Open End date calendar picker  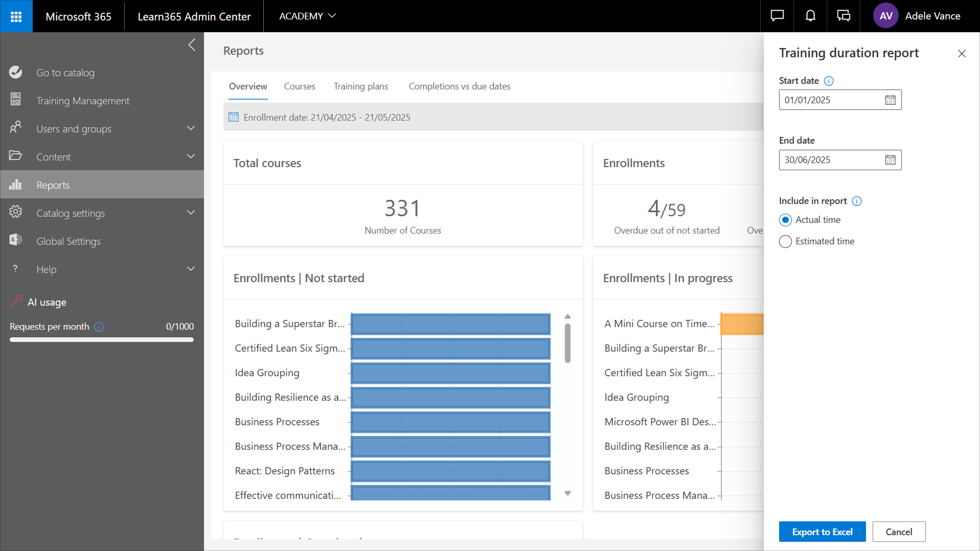pyautogui.click(x=890, y=160)
